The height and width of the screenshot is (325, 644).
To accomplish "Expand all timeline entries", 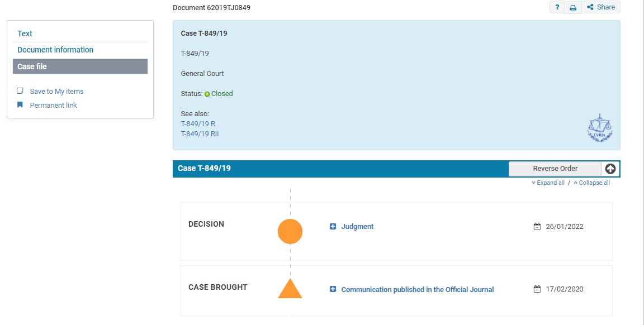I will click(548, 183).
